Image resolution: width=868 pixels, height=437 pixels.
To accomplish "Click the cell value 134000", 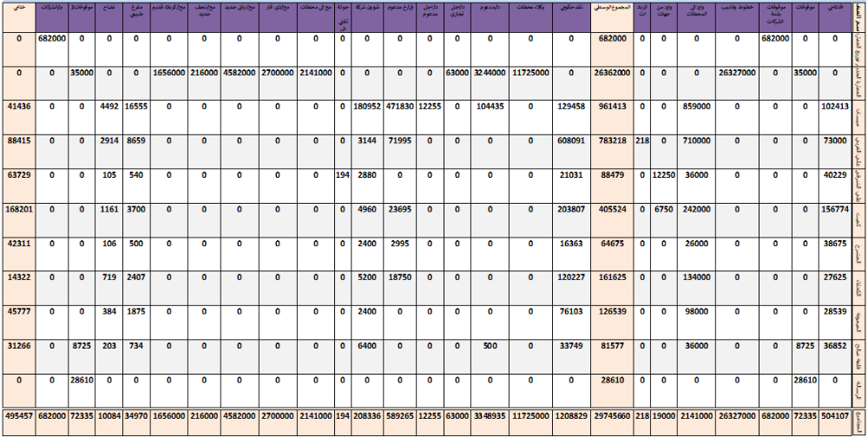I will [x=697, y=288].
